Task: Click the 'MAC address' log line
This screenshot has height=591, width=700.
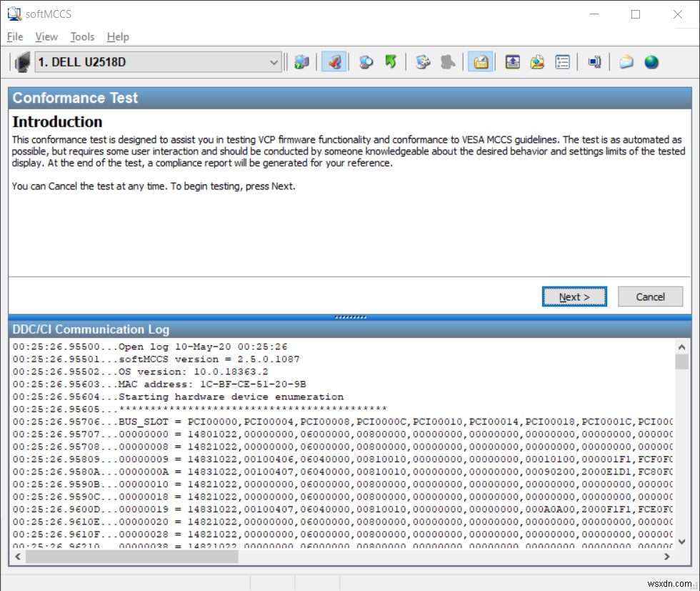Action: pyautogui.click(x=159, y=384)
